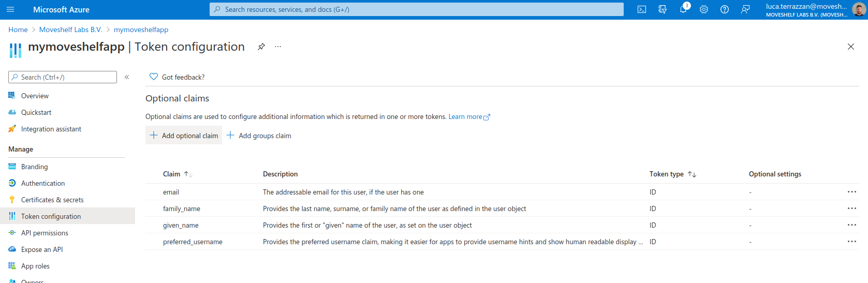
Task: Click the Overview sidebar icon
Action: click(x=12, y=96)
